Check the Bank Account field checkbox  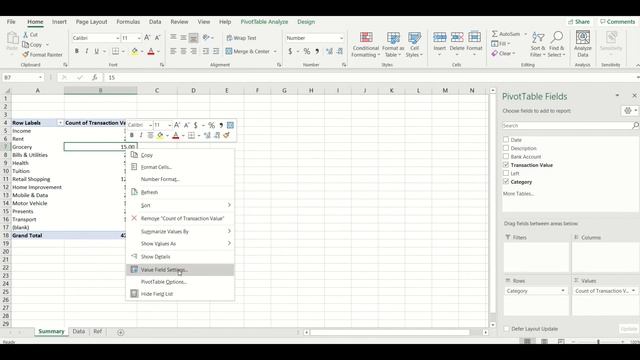pos(506,156)
